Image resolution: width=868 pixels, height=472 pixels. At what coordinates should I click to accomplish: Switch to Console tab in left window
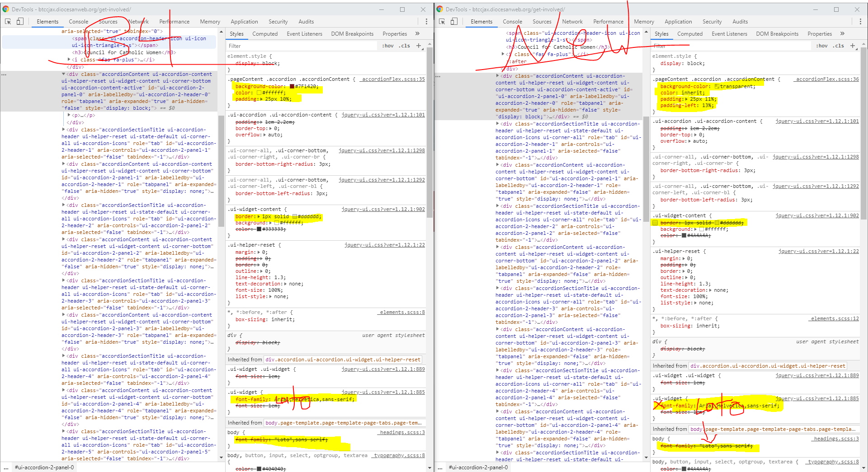pos(78,22)
